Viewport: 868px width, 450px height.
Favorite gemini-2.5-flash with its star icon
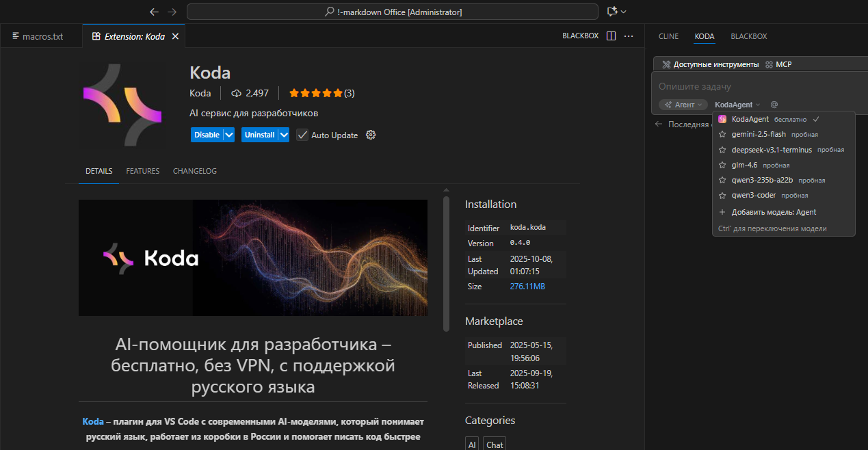click(x=722, y=134)
